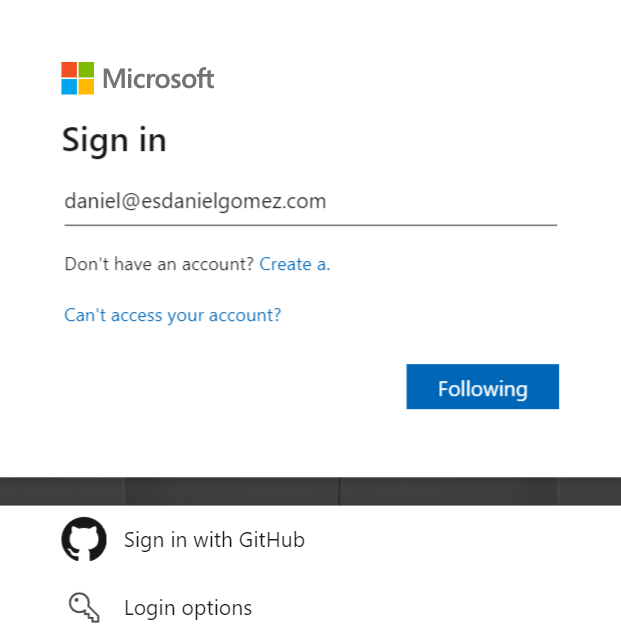Click the underline beneath the email field

coord(310,225)
